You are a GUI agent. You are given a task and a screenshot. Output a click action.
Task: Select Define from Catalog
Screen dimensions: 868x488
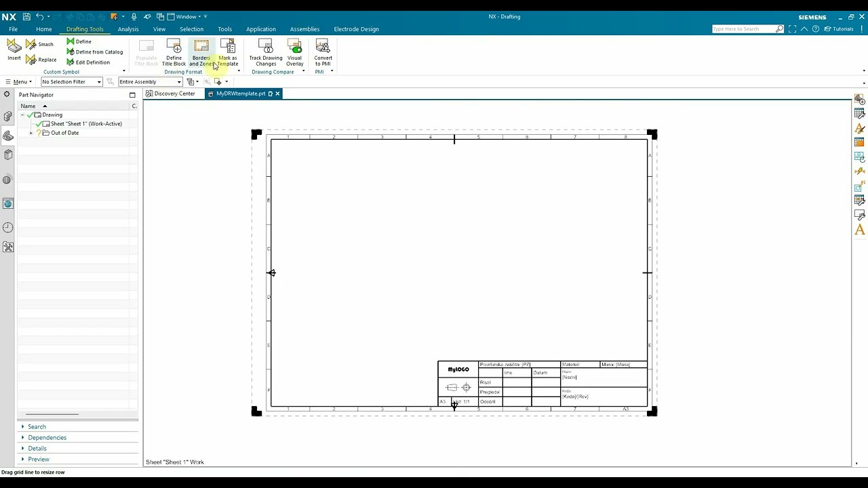94,52
